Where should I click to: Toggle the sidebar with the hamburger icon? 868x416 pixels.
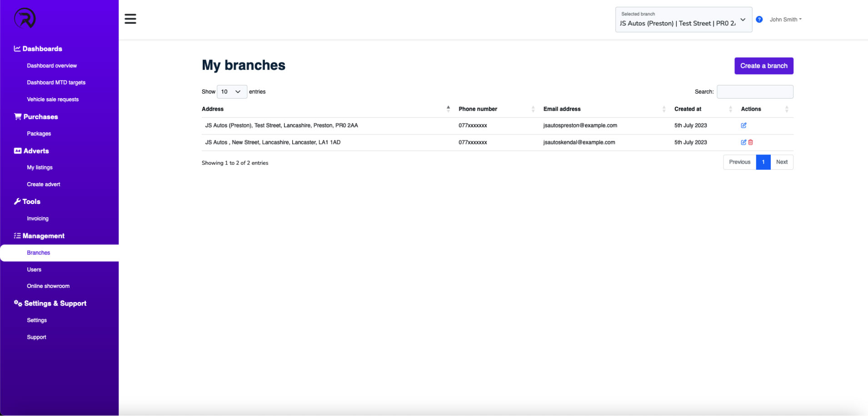(x=130, y=19)
